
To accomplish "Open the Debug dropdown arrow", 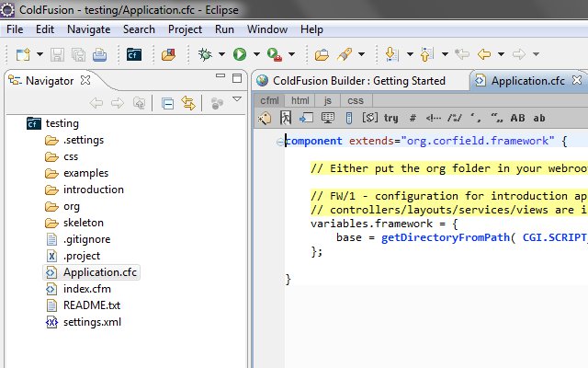I will [222, 54].
